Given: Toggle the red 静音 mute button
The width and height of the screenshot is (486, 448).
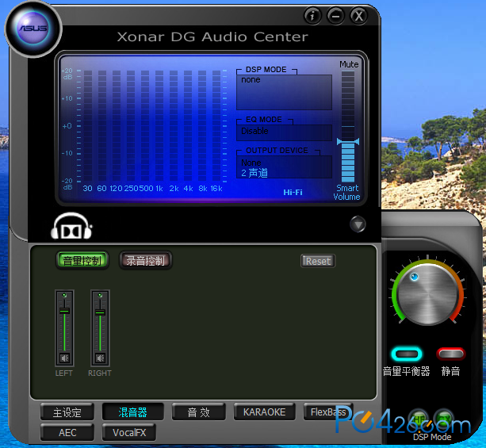Looking at the screenshot, I should [x=450, y=354].
